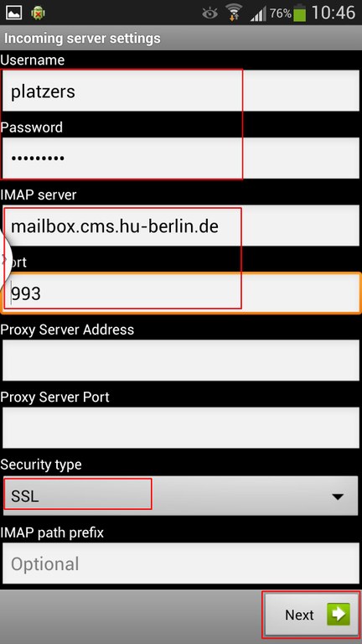Tap the picture icon in status bar
Viewport: 362px width, 644px height.
point(13,13)
